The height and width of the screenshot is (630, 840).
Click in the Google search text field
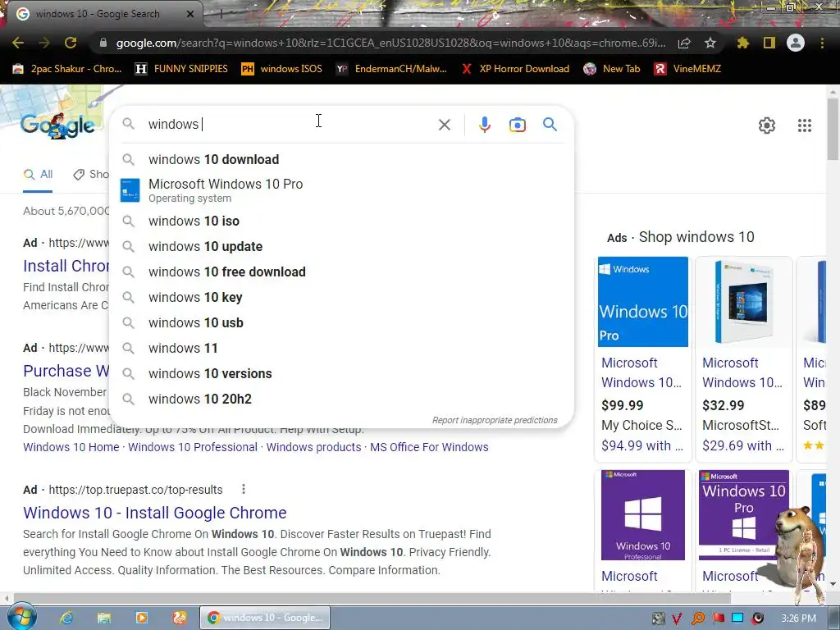click(290, 125)
